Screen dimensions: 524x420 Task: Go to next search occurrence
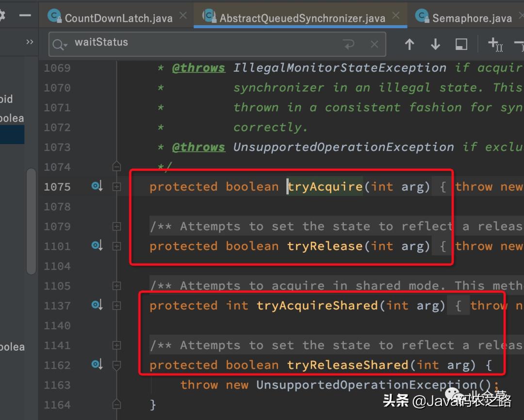pyautogui.click(x=435, y=44)
